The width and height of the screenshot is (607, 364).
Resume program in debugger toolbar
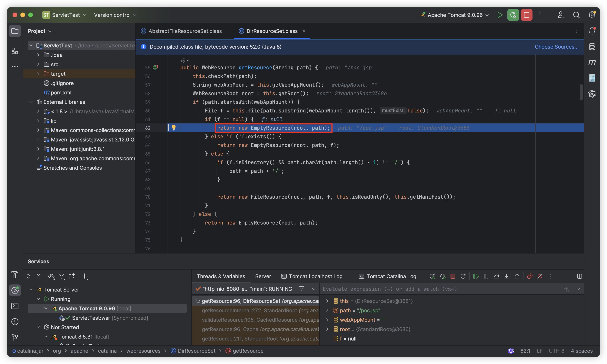pyautogui.click(x=476, y=276)
